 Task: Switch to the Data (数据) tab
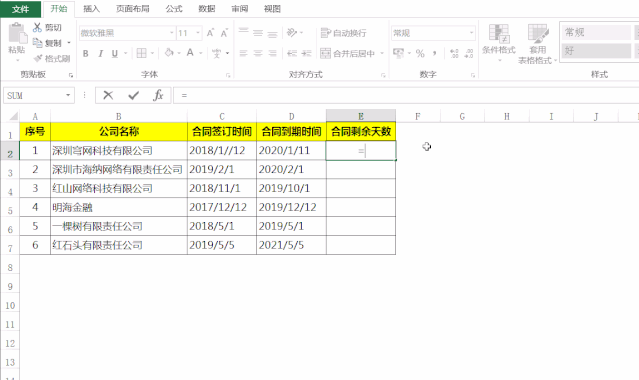[207, 9]
